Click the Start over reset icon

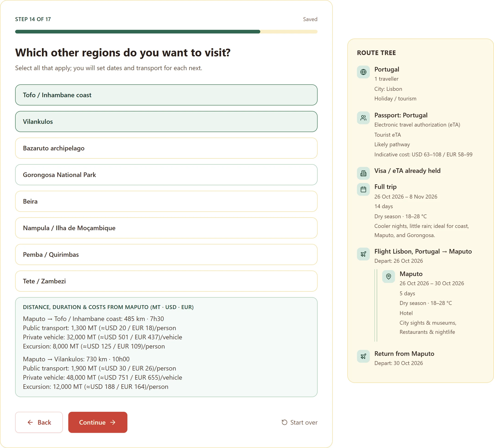[x=284, y=422]
